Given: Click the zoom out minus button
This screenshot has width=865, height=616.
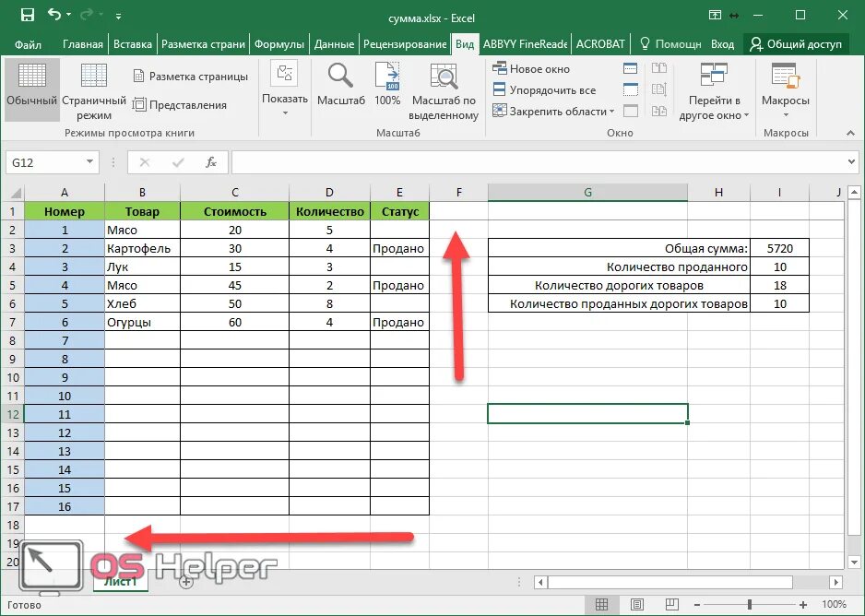Looking at the screenshot, I should click(x=697, y=604).
